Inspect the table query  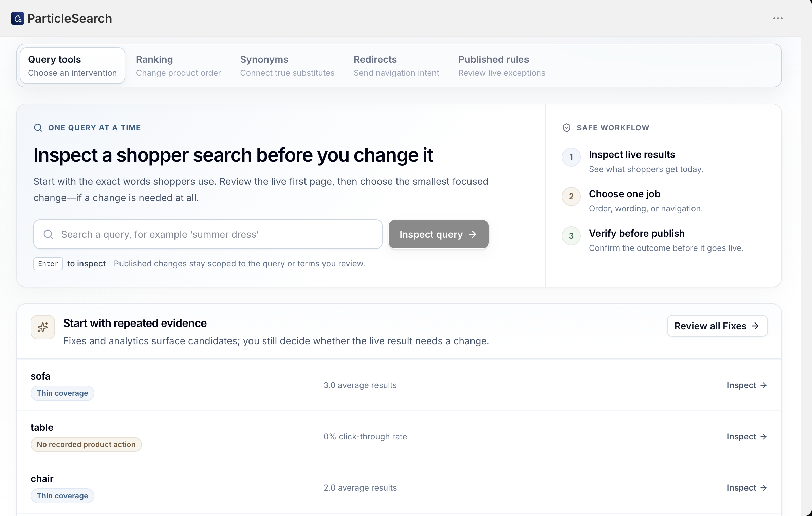[x=747, y=437]
